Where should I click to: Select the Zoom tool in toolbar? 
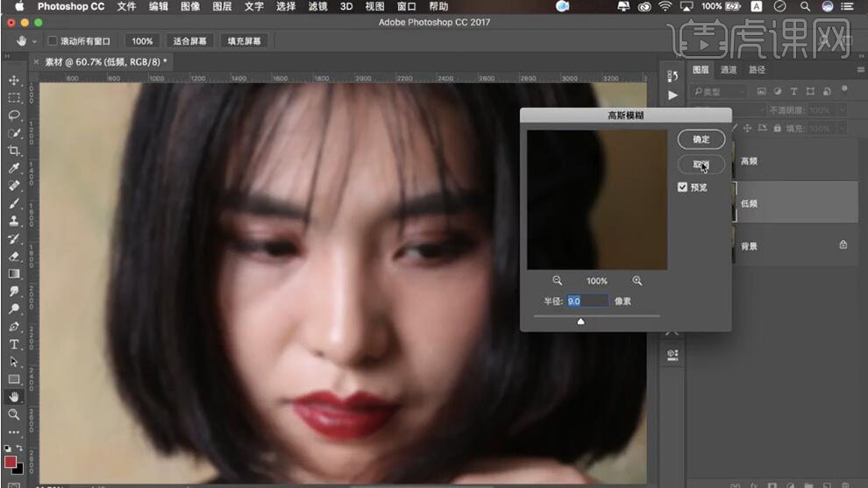[x=14, y=414]
